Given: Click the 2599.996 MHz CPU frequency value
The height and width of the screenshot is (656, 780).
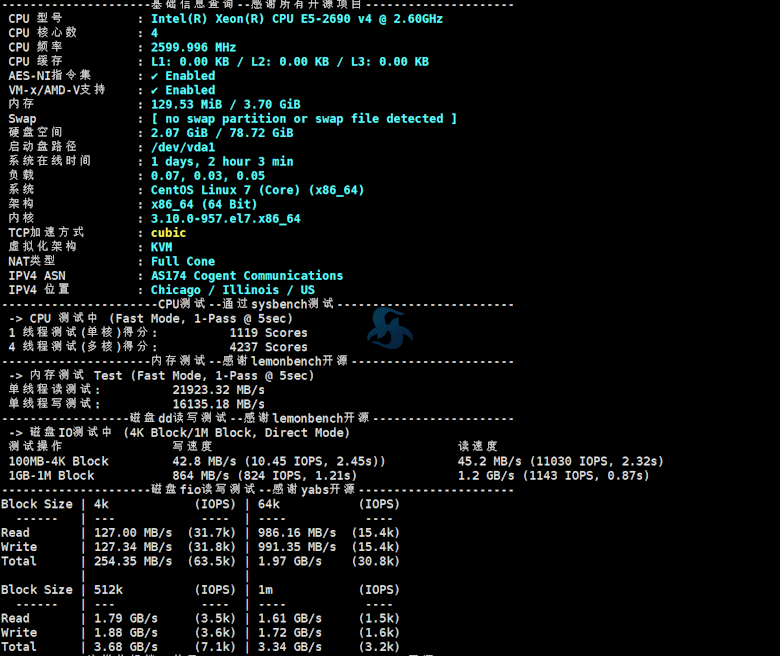Looking at the screenshot, I should click(193, 47).
